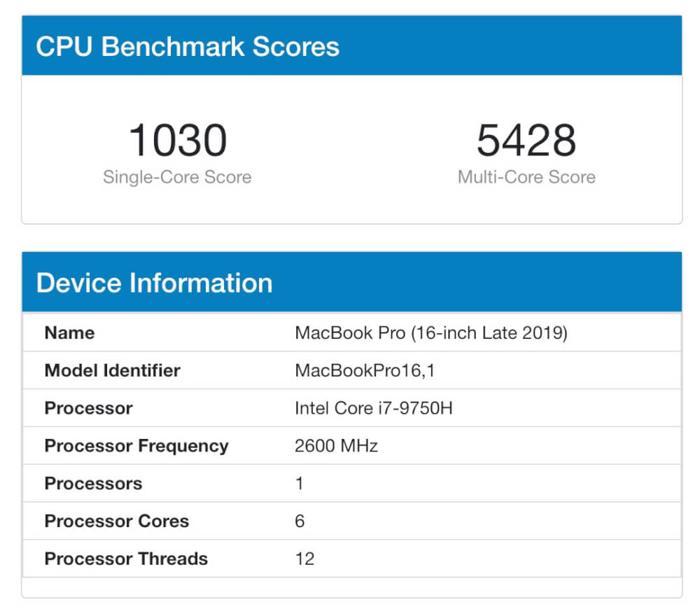This screenshot has height=609, width=700.
Task: Click the Processors row label
Action: click(93, 484)
